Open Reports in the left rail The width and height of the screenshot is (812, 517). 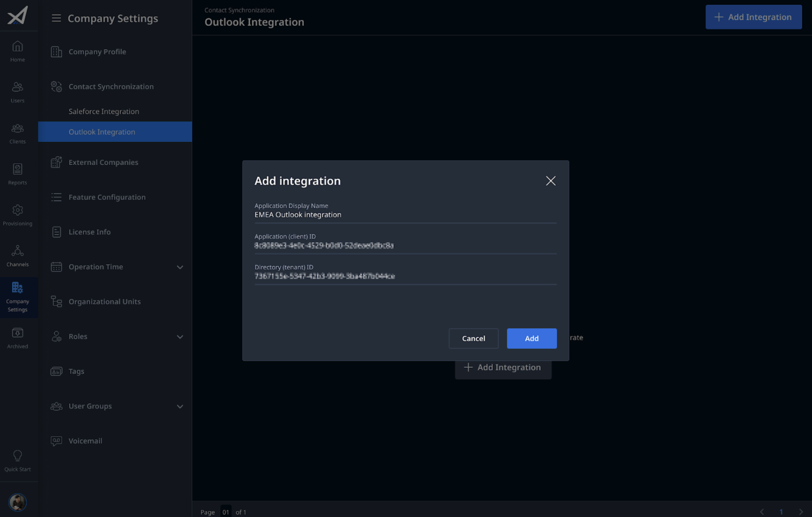[x=18, y=174]
